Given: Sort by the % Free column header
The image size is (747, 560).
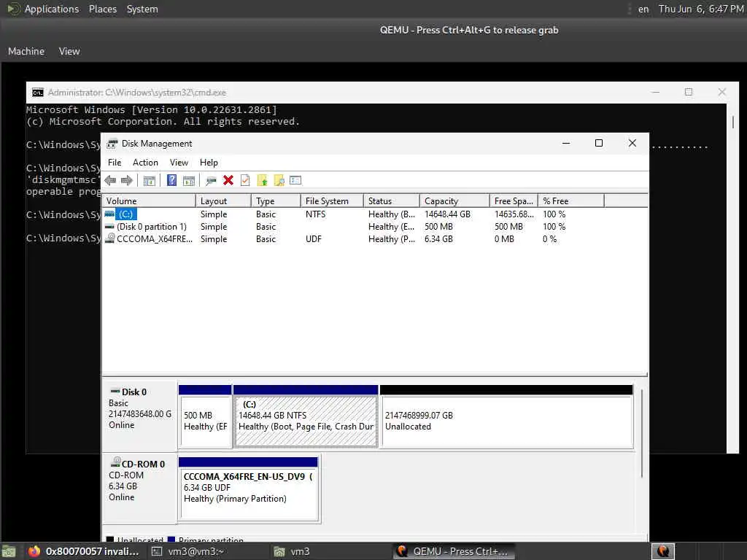Looking at the screenshot, I should 571,201.
